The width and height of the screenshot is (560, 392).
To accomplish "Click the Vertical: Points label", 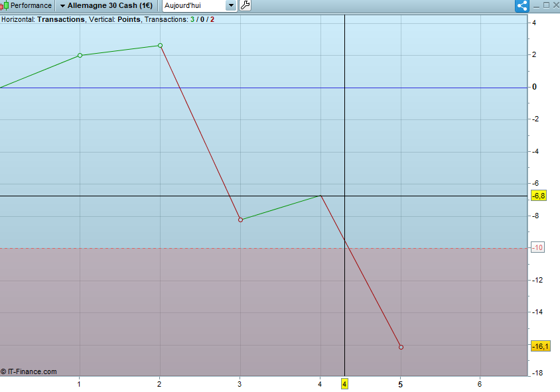I will (115, 20).
